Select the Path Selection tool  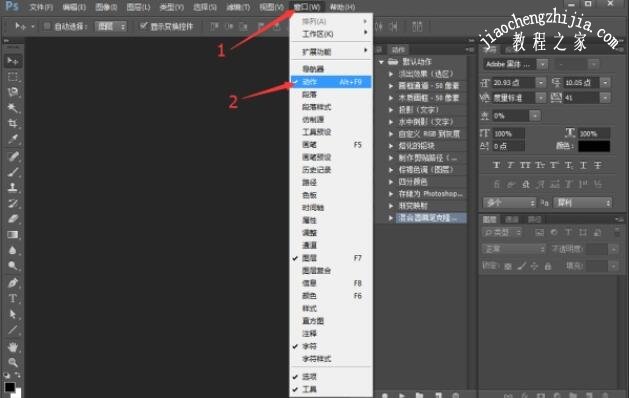pos(13,314)
